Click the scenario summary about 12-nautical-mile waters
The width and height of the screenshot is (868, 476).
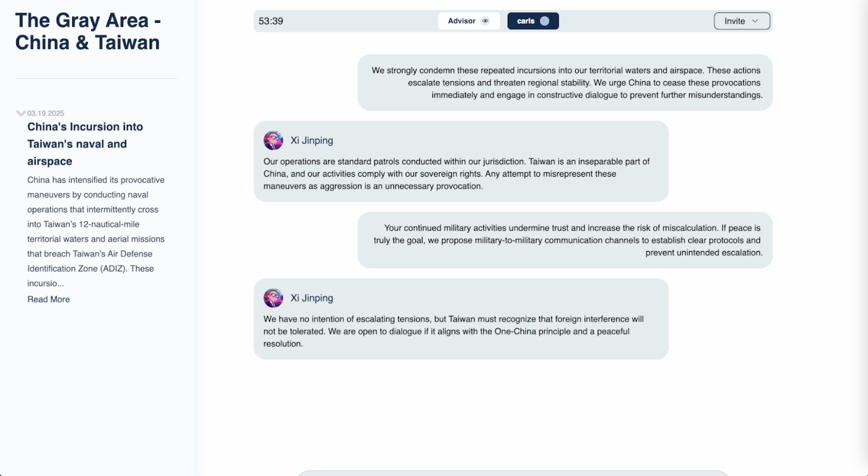coord(96,231)
